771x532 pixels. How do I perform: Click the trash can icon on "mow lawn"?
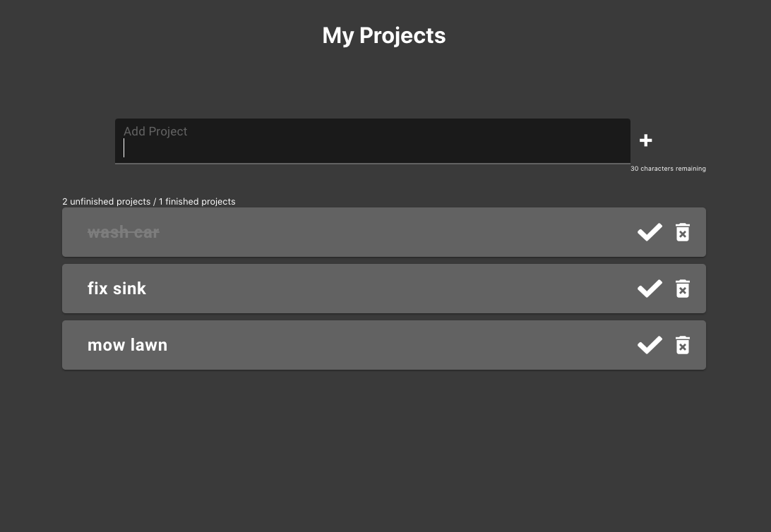click(x=682, y=344)
